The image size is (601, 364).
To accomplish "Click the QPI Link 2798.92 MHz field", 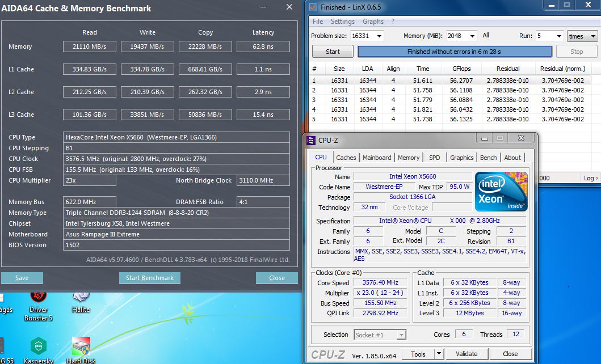I will tap(381, 313).
